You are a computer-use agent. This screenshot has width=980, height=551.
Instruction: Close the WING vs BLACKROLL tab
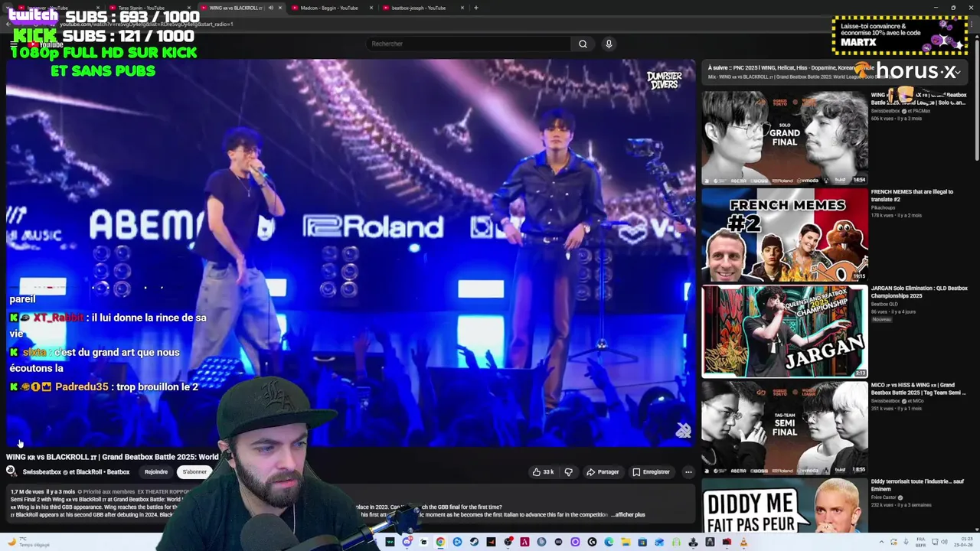(280, 8)
